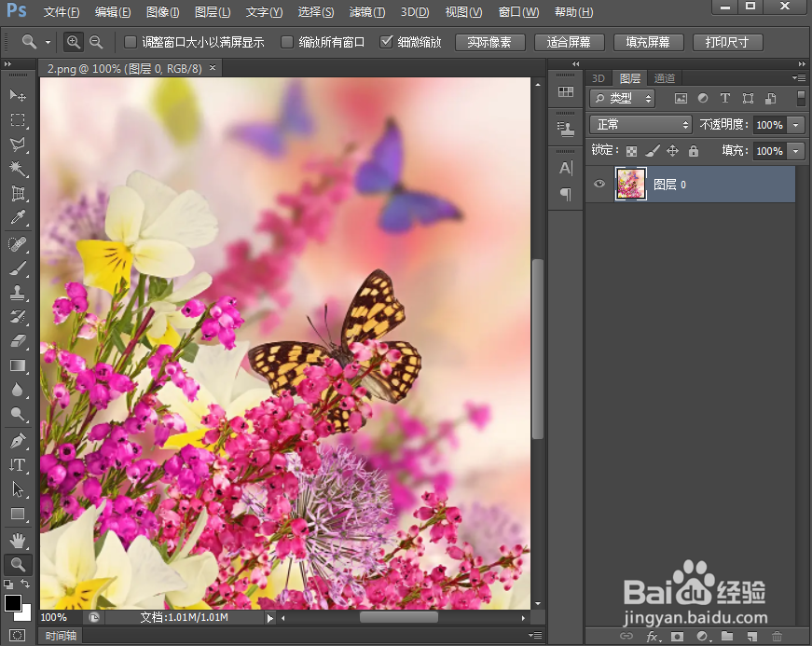Screen dimensions: 812x646
Task: Toggle lock position icon
Action: 672,151
